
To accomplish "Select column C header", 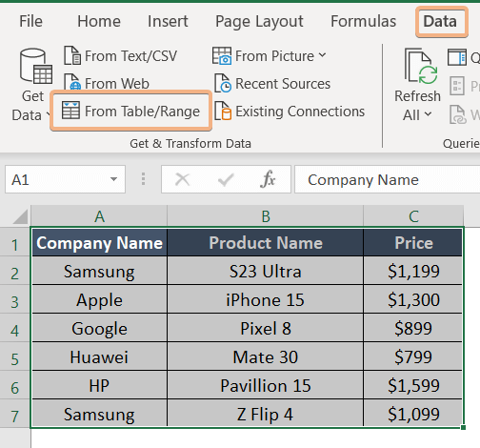I will point(413,216).
